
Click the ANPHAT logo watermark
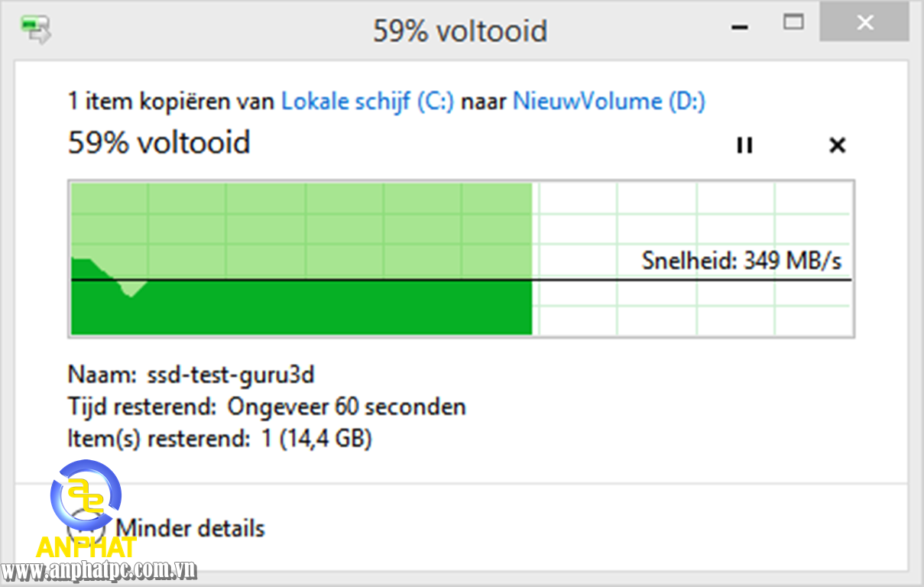[86, 508]
